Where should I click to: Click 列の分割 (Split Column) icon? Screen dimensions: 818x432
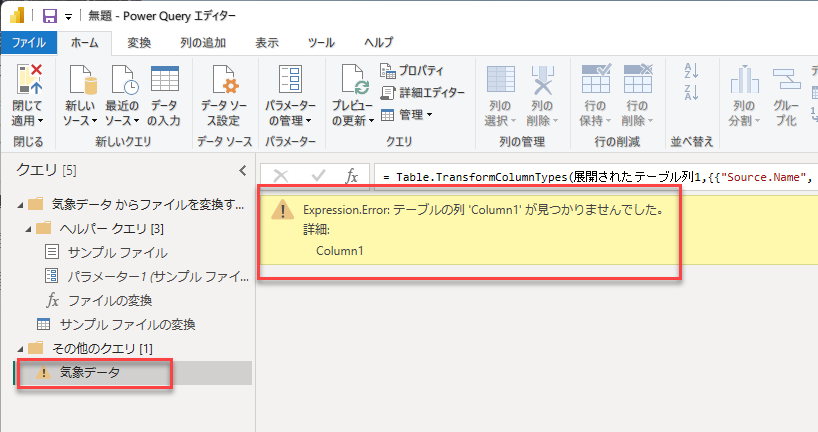click(x=744, y=79)
